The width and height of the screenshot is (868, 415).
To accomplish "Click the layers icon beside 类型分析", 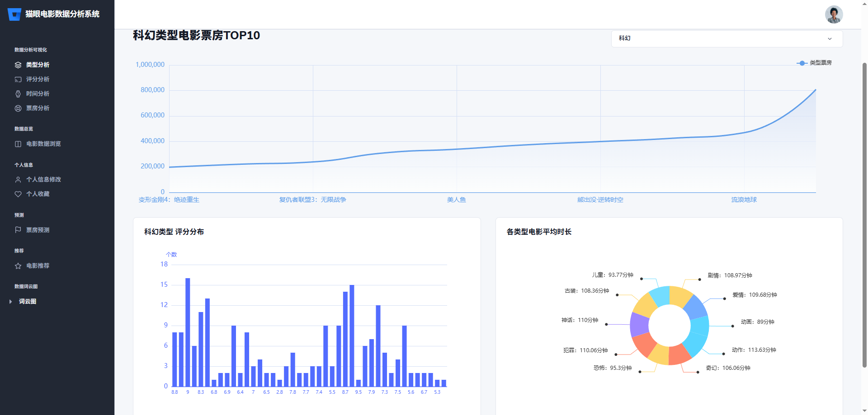I will pyautogui.click(x=18, y=65).
